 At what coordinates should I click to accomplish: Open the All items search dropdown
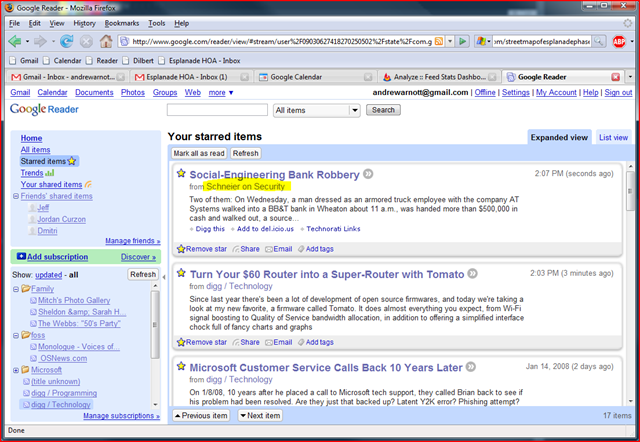coord(316,110)
